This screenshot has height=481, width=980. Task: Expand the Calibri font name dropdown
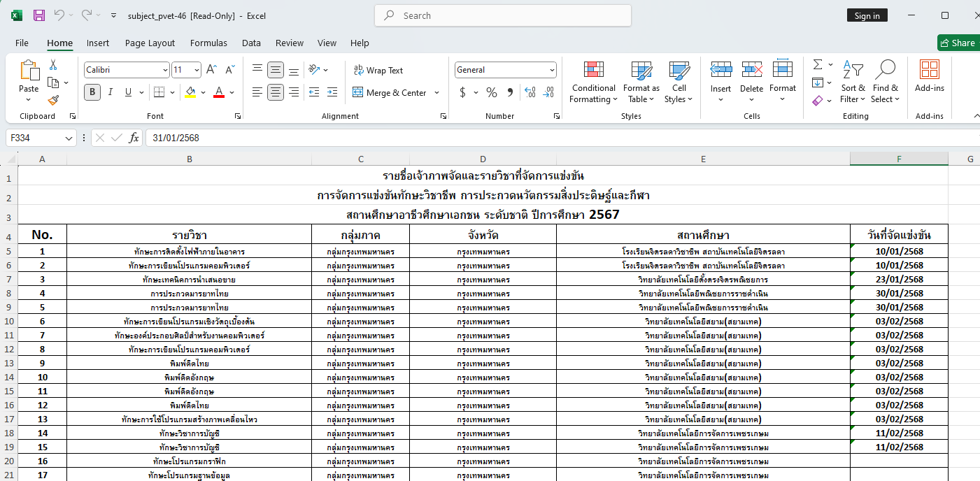tap(165, 70)
